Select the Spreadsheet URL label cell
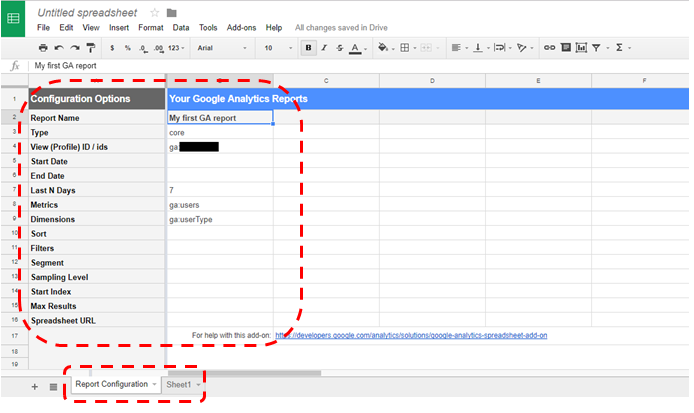 97,320
